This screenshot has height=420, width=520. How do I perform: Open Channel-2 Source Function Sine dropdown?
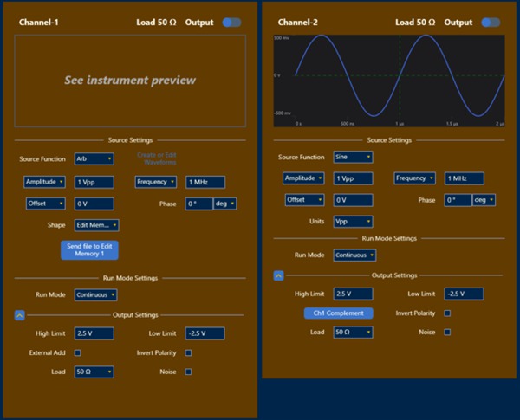[353, 157]
